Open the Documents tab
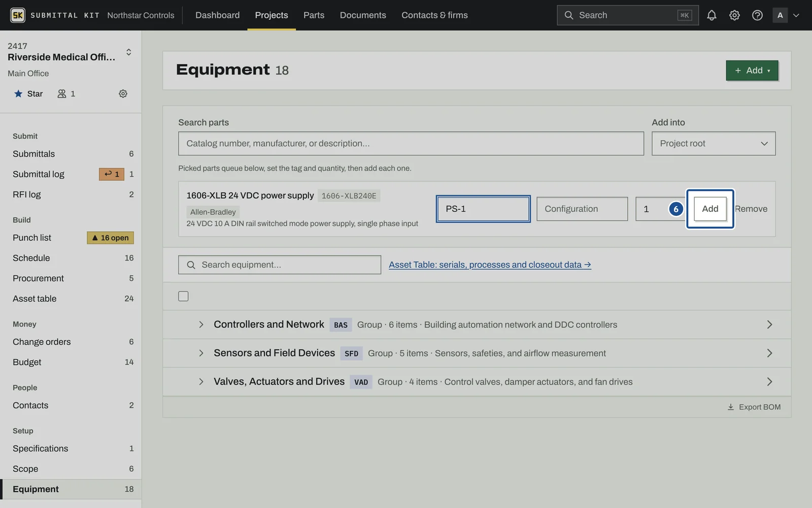 [x=363, y=15]
